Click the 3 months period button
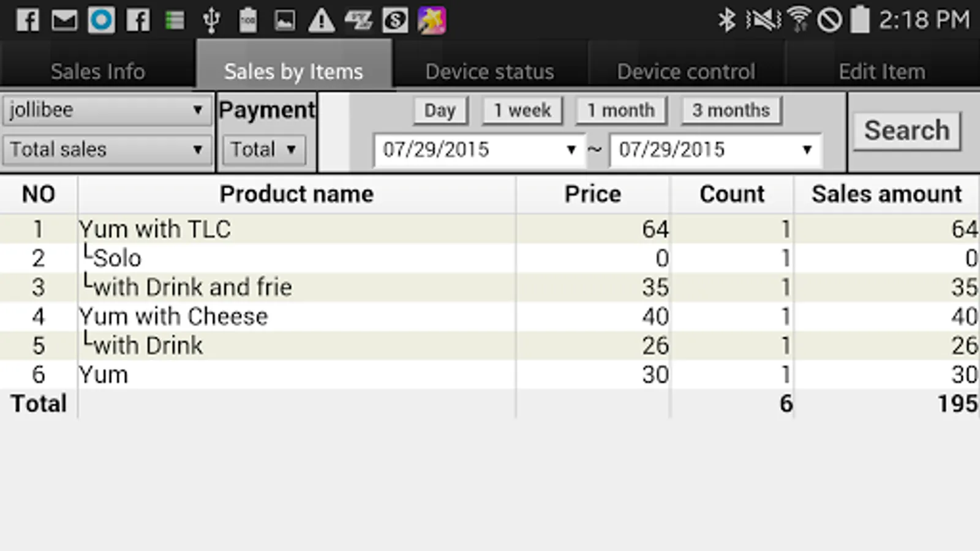The height and width of the screenshot is (551, 980). pos(731,110)
